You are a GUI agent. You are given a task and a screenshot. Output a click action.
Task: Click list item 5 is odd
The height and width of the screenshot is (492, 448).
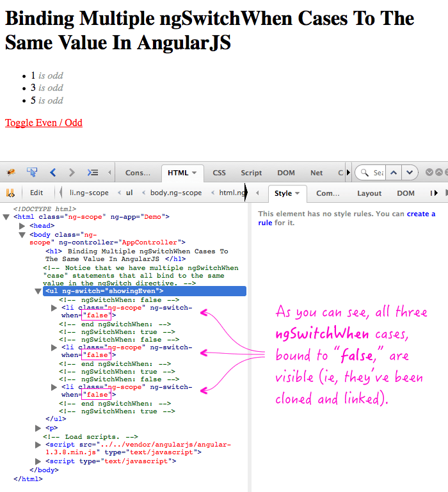(x=47, y=100)
